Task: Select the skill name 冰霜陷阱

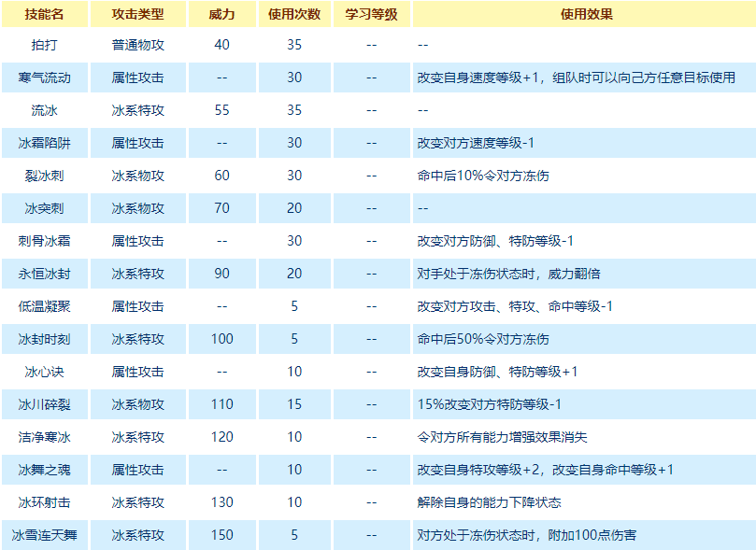Action: click(x=44, y=143)
